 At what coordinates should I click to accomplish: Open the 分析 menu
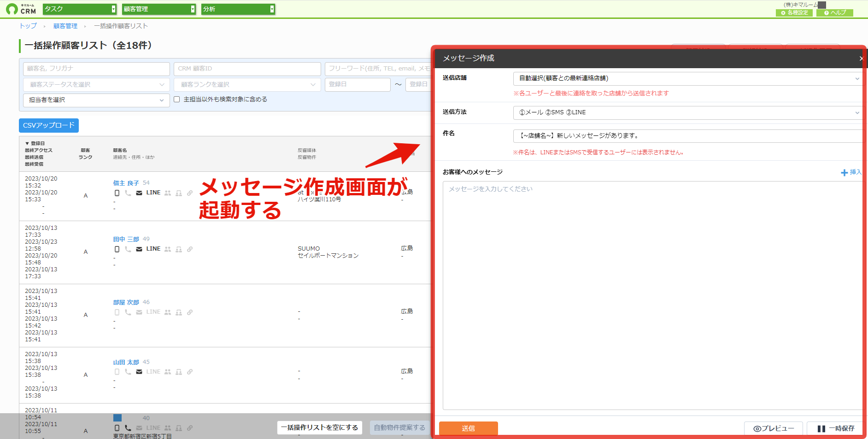pyautogui.click(x=238, y=9)
